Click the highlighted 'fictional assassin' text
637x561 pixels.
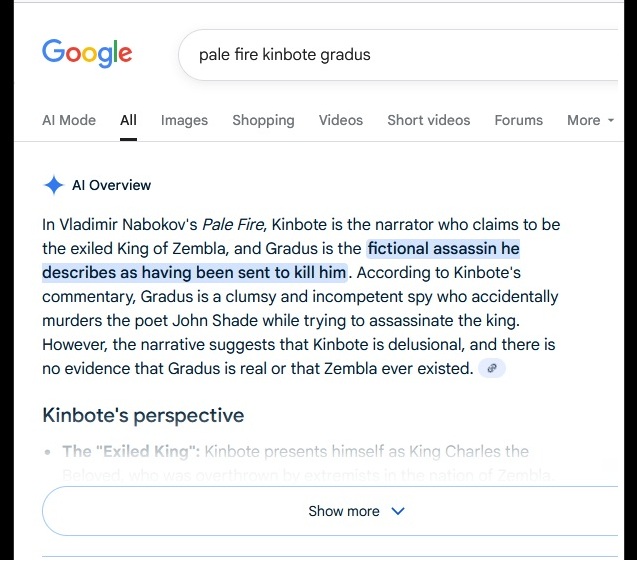443,249
